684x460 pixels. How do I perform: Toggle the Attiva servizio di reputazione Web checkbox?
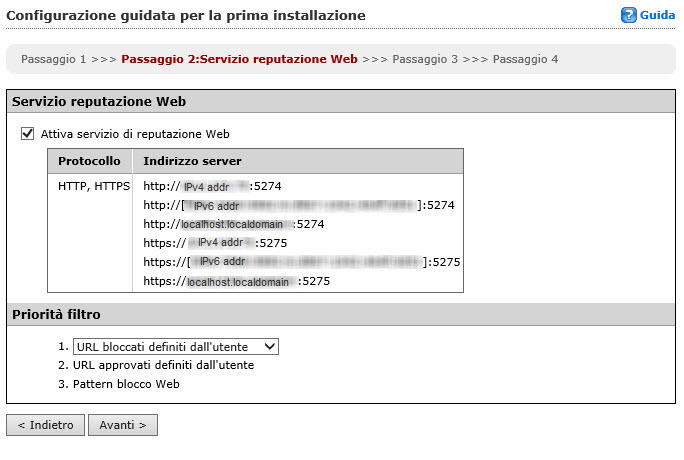(x=28, y=133)
